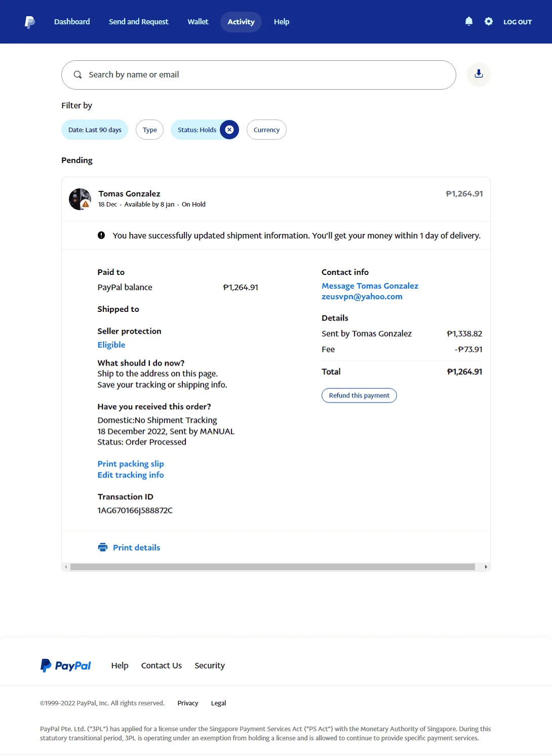The width and height of the screenshot is (552, 756).
Task: Click Edit tracking info link
Action: click(x=131, y=474)
